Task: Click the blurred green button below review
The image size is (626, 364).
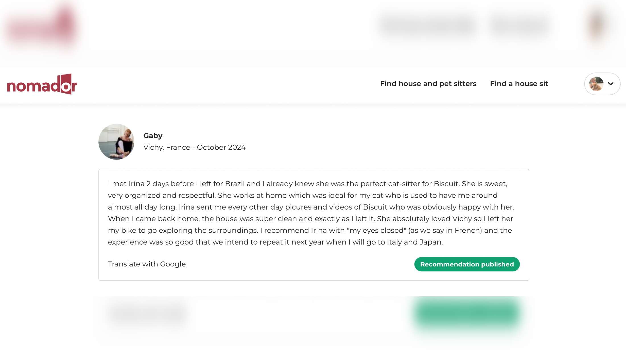Action: point(467,313)
